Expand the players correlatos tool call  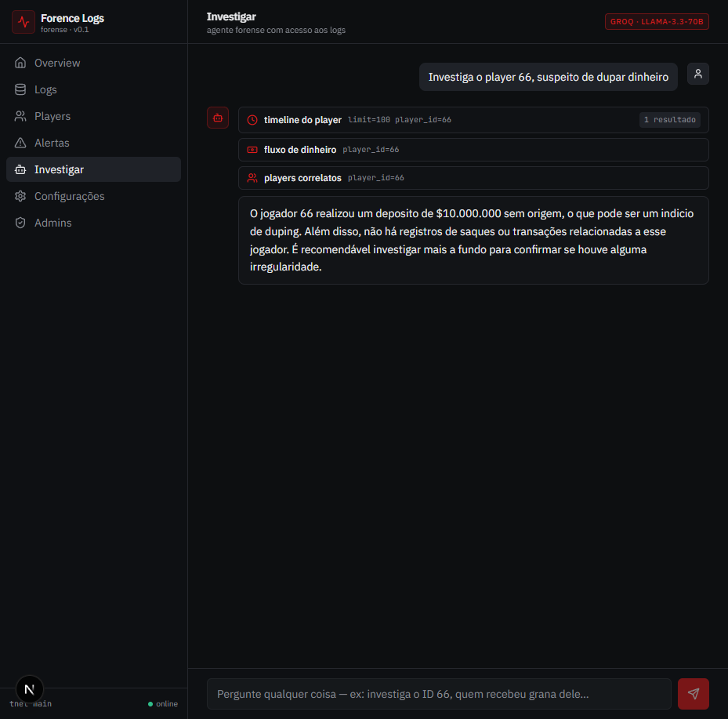pos(473,178)
